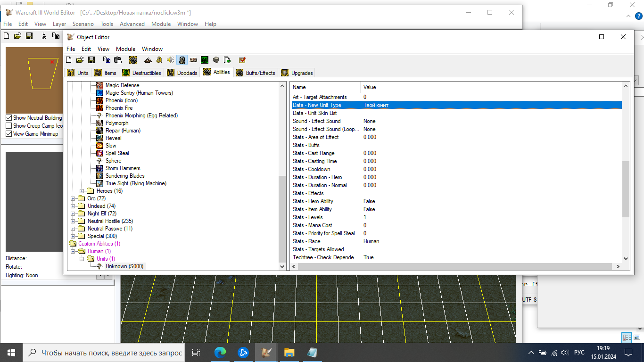
Task: Click Paste object icon in Object Editor toolbar
Action: point(118,60)
